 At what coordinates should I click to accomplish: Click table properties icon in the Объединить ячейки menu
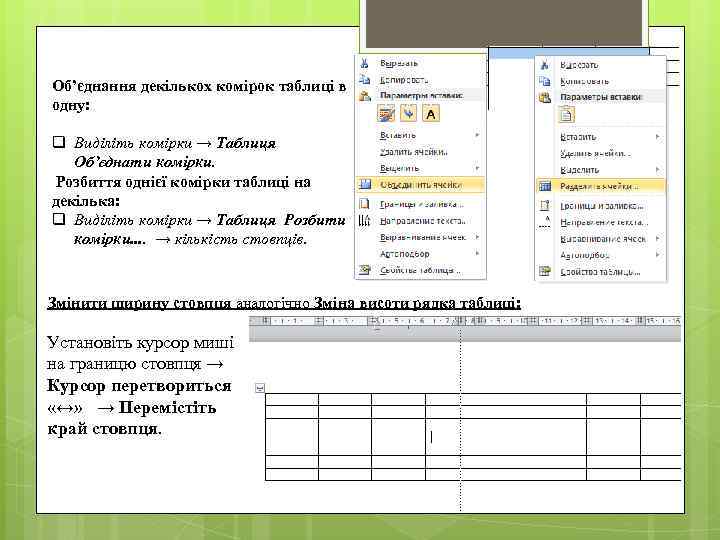(x=365, y=270)
